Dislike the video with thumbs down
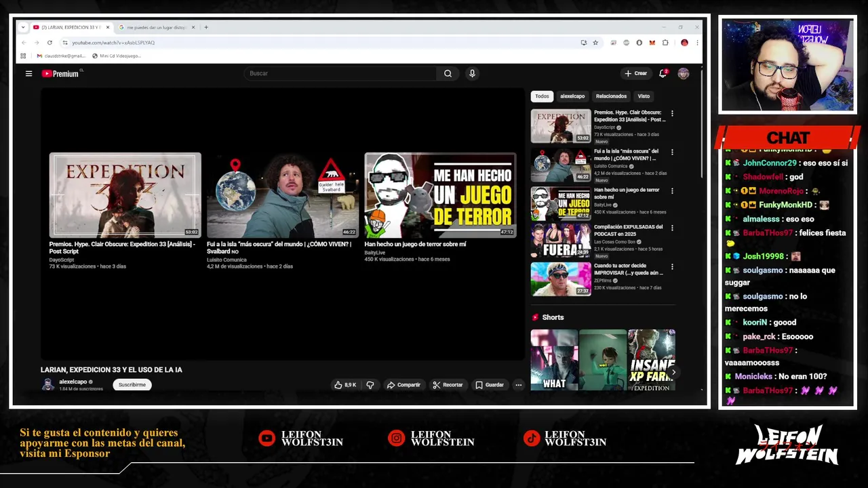Screen dimensions: 868x488 pos(370,385)
